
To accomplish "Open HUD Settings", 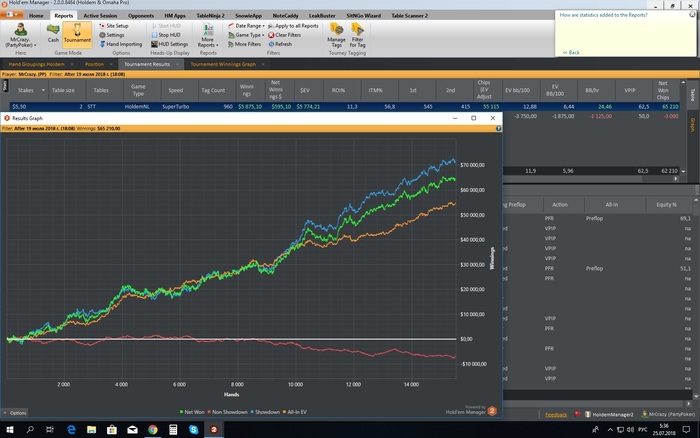I will pos(169,44).
